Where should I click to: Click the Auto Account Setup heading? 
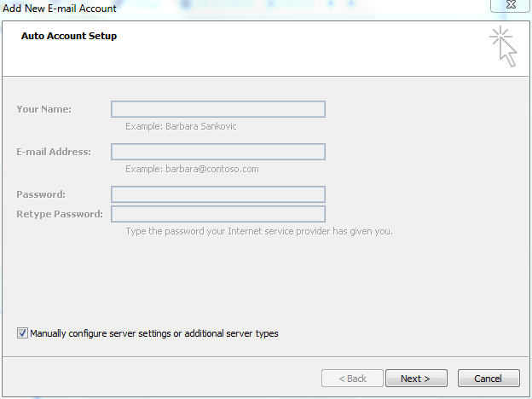coord(69,36)
